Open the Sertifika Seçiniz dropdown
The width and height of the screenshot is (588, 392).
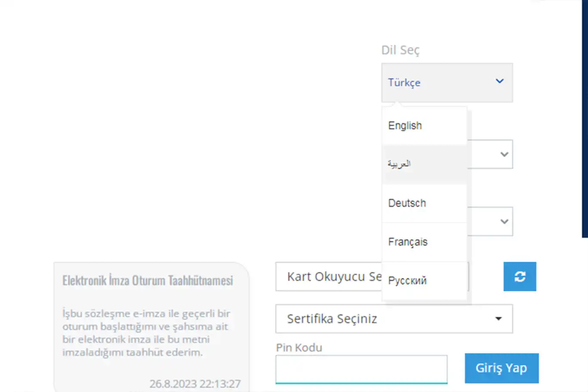[x=394, y=319]
